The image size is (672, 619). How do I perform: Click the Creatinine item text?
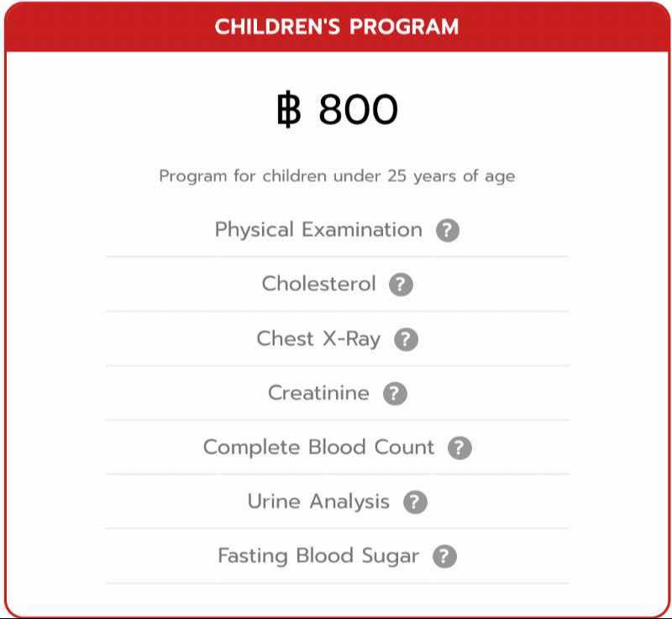[318, 393]
